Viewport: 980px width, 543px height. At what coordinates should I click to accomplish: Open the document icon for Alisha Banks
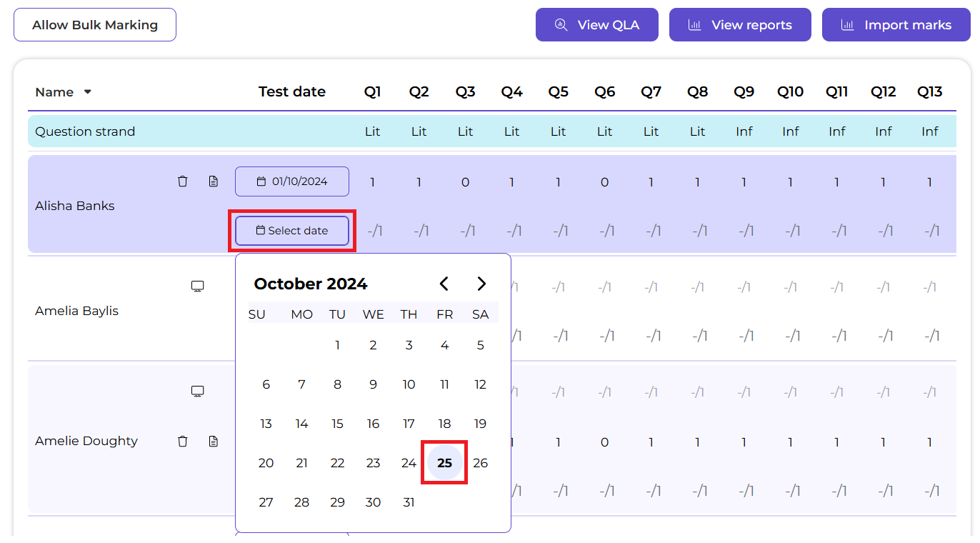(x=213, y=181)
